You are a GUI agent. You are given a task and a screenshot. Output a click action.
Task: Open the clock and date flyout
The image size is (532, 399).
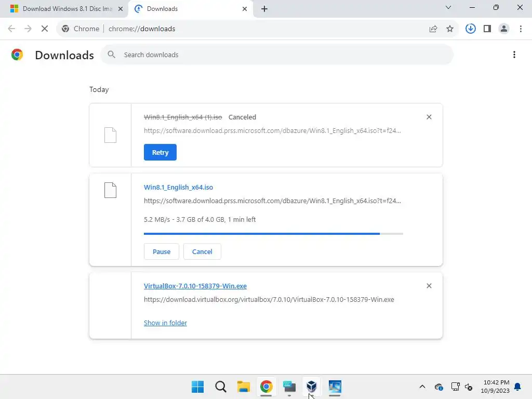pos(495,387)
